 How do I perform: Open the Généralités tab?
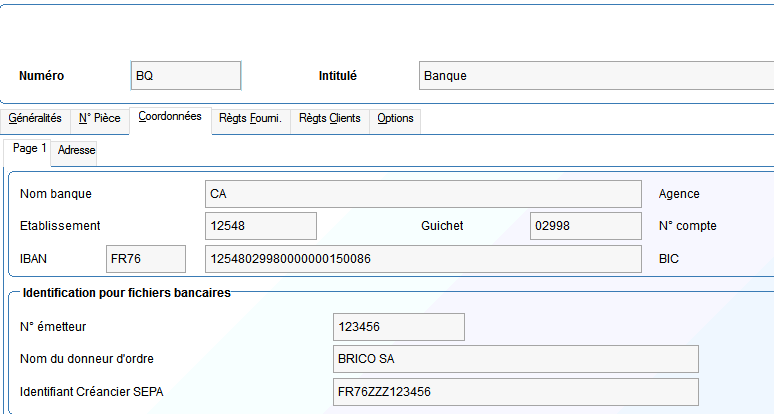point(35,118)
